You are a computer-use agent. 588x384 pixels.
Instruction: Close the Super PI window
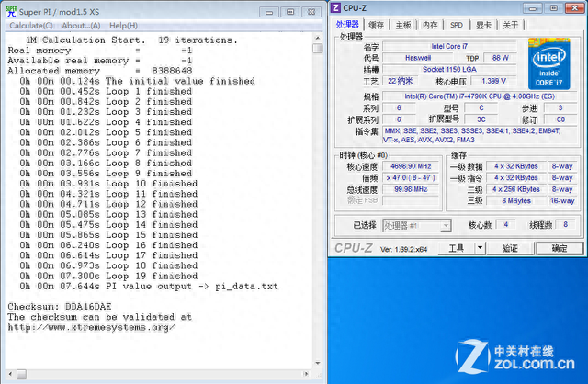pyautogui.click(x=309, y=12)
